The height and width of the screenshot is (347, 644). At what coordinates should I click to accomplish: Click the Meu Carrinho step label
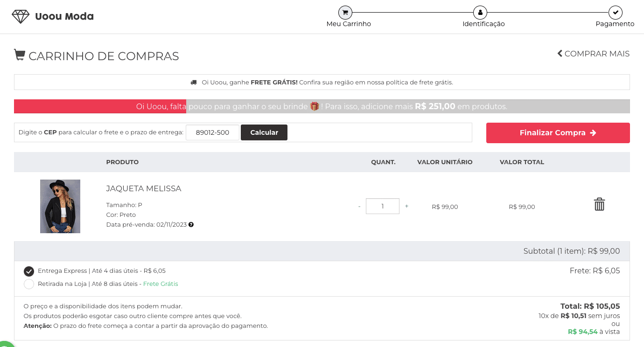tap(349, 24)
